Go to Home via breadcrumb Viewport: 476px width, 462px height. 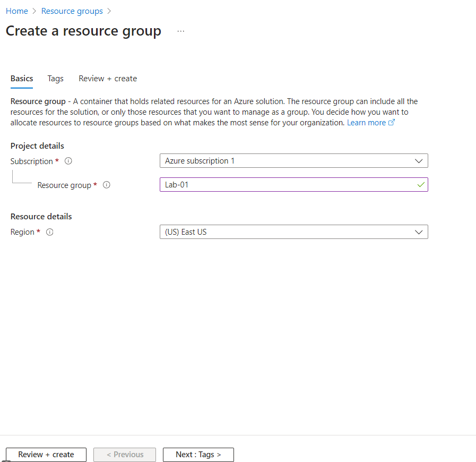pyautogui.click(x=16, y=11)
